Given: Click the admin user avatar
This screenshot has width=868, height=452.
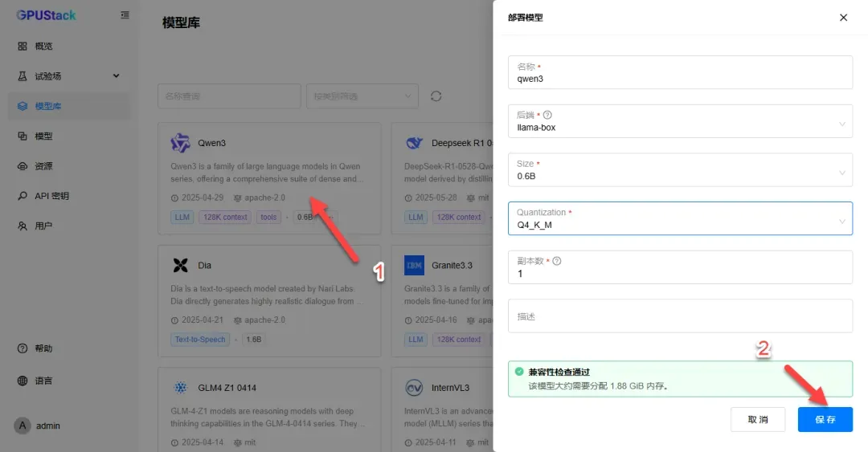Looking at the screenshot, I should (23, 426).
